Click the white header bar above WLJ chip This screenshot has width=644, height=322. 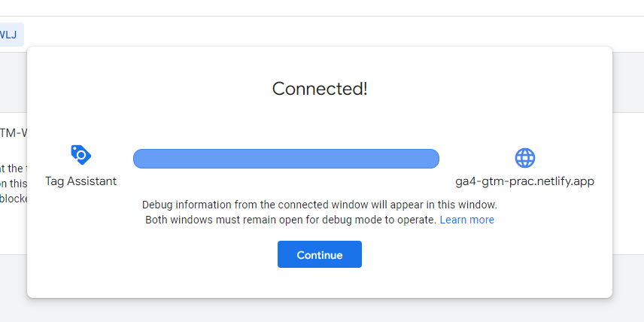(322, 8)
